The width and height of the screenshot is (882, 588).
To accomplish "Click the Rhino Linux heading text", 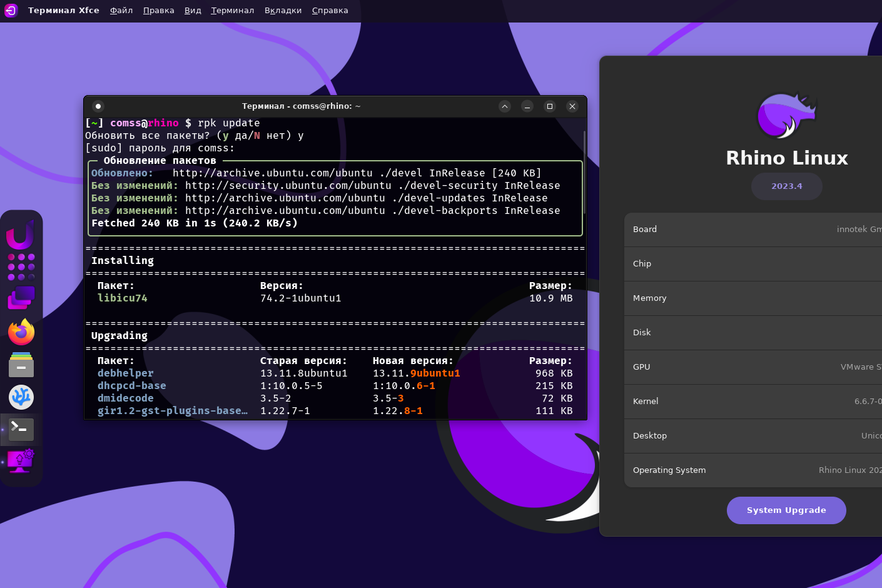I will (x=787, y=158).
